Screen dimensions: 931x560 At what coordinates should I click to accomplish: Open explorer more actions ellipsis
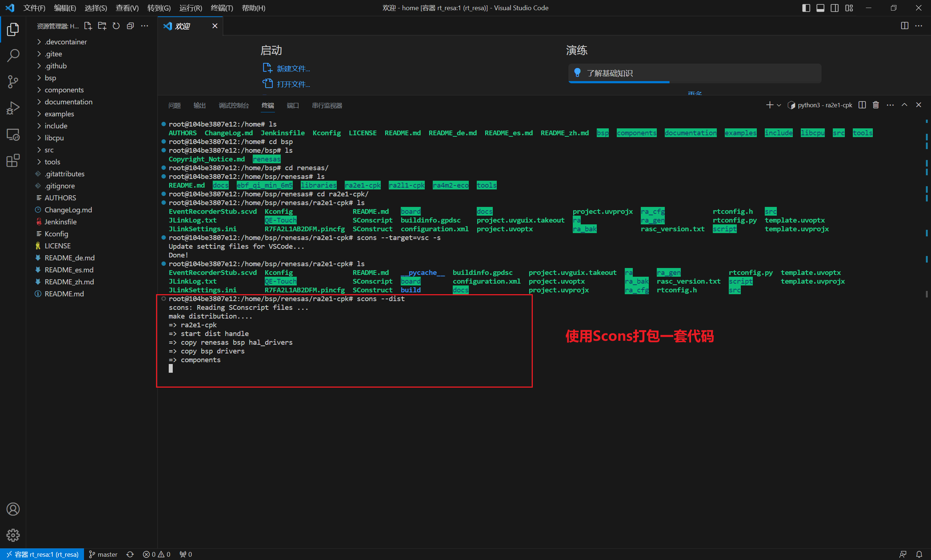[144, 26]
